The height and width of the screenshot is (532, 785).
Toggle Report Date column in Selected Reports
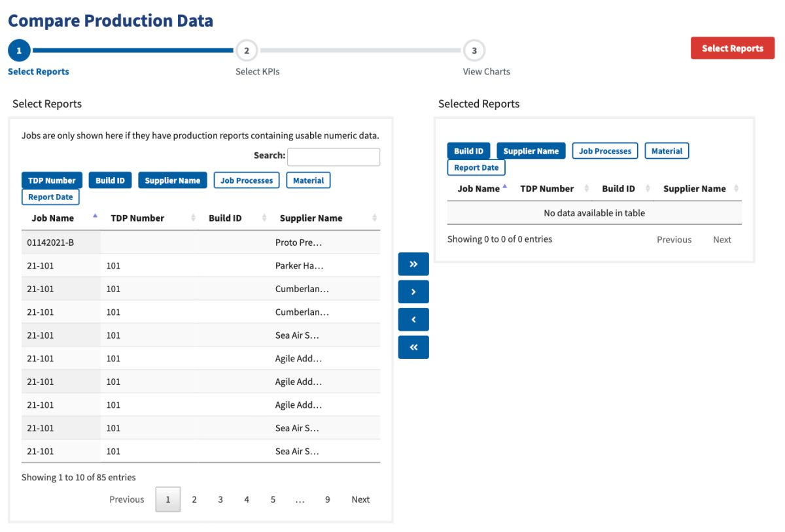[476, 167]
